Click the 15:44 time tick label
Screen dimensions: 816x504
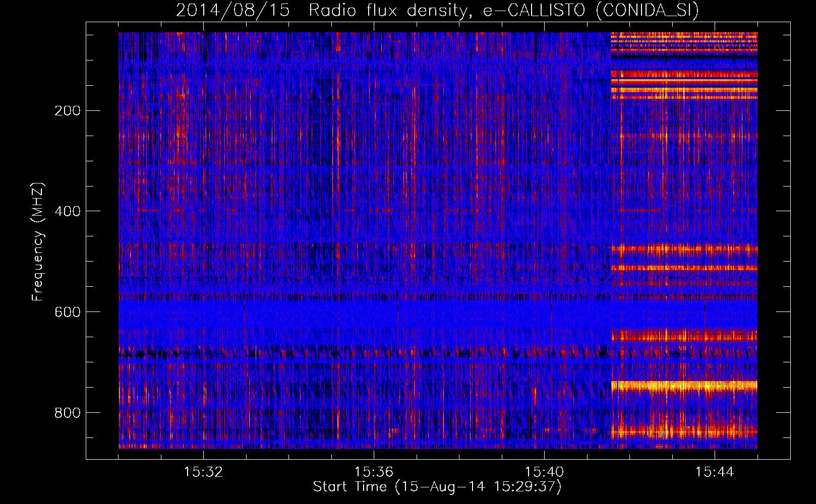pyautogui.click(x=715, y=472)
